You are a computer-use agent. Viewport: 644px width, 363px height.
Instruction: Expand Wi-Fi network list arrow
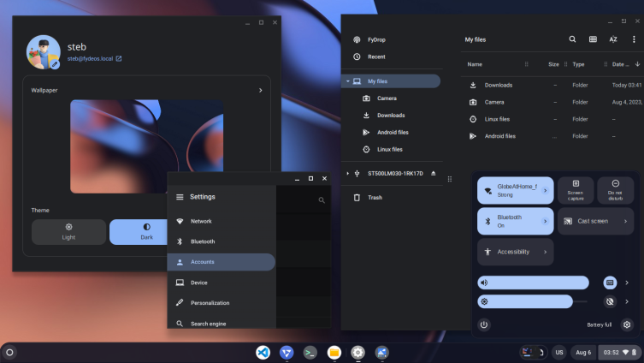[x=545, y=190]
